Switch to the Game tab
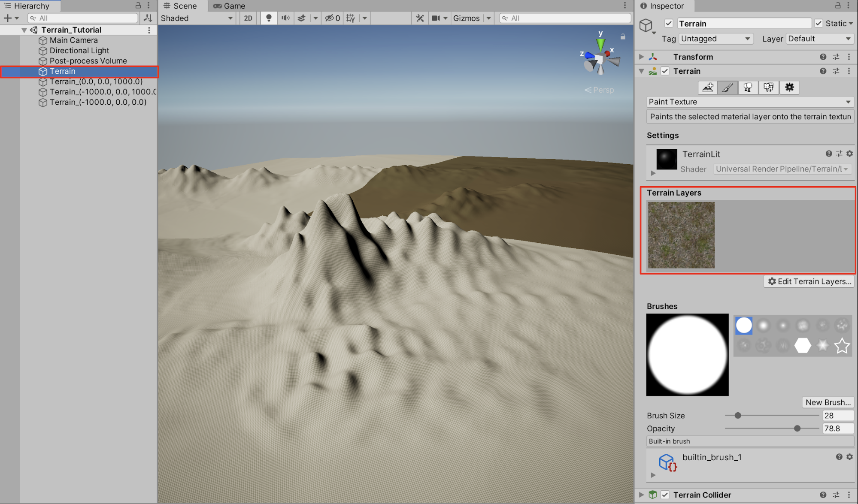Viewport: 858px width, 504px height. [x=230, y=6]
